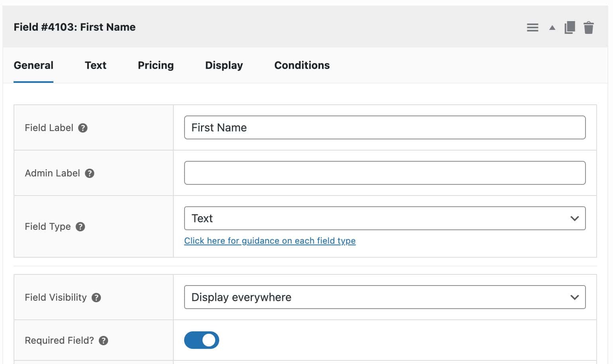
Task: Duplicate the First Name field
Action: 570,27
